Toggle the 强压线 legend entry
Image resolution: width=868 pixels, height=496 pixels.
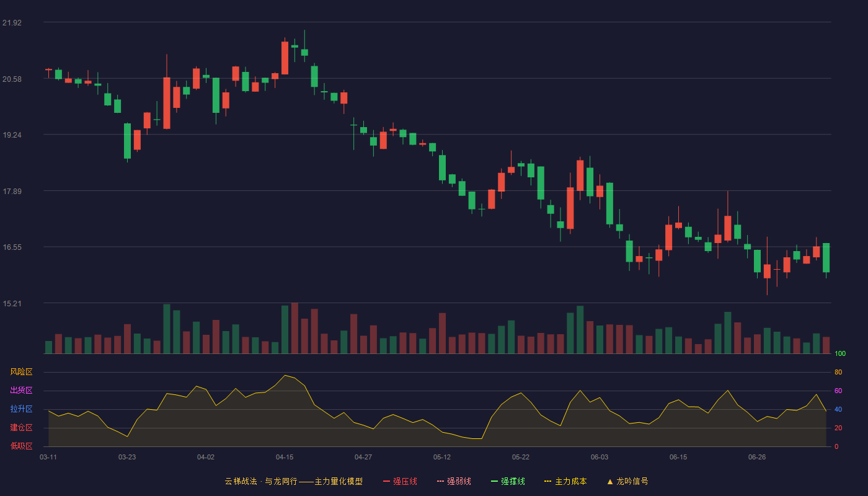[x=400, y=481]
